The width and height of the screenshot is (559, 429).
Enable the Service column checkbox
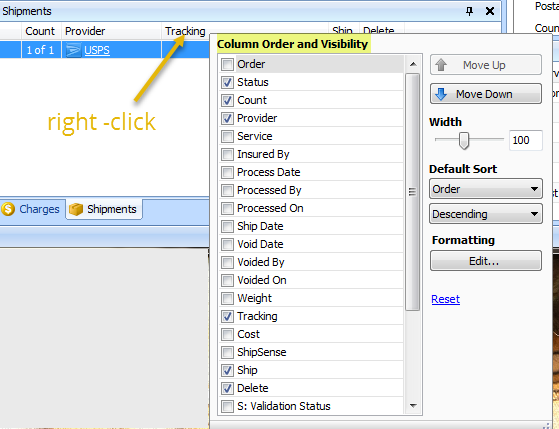tap(227, 136)
